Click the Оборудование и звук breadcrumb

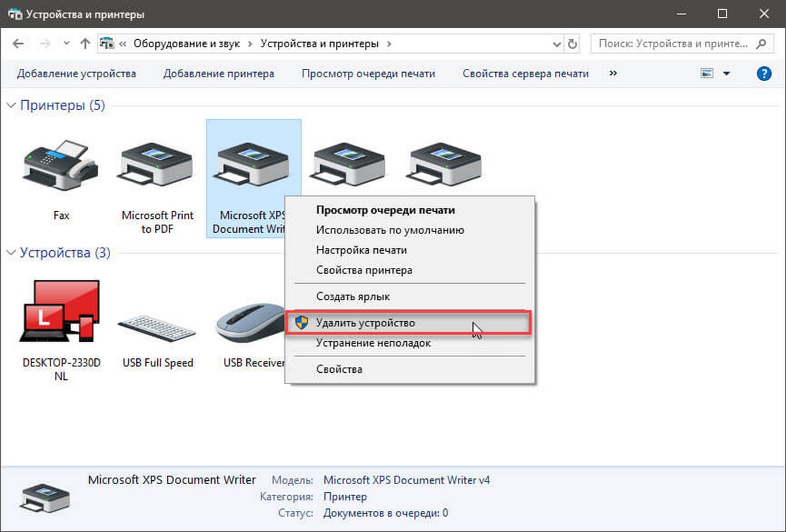coord(187,45)
